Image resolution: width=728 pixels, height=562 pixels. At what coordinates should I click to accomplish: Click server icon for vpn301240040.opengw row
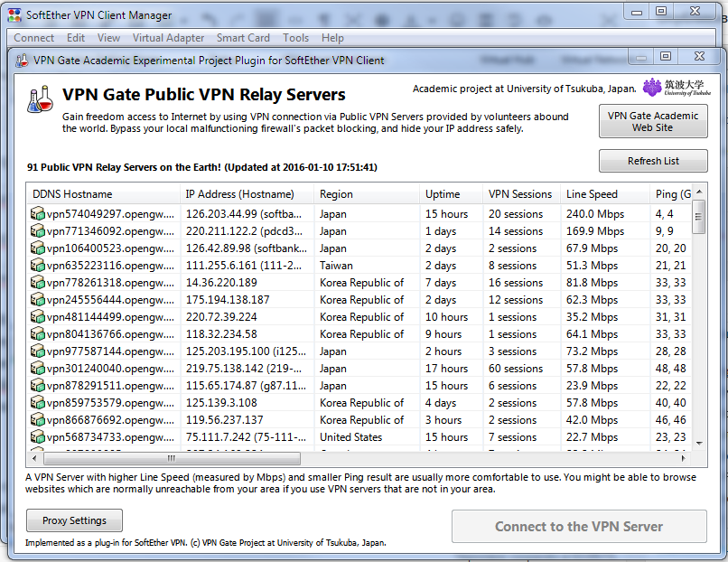pos(37,369)
